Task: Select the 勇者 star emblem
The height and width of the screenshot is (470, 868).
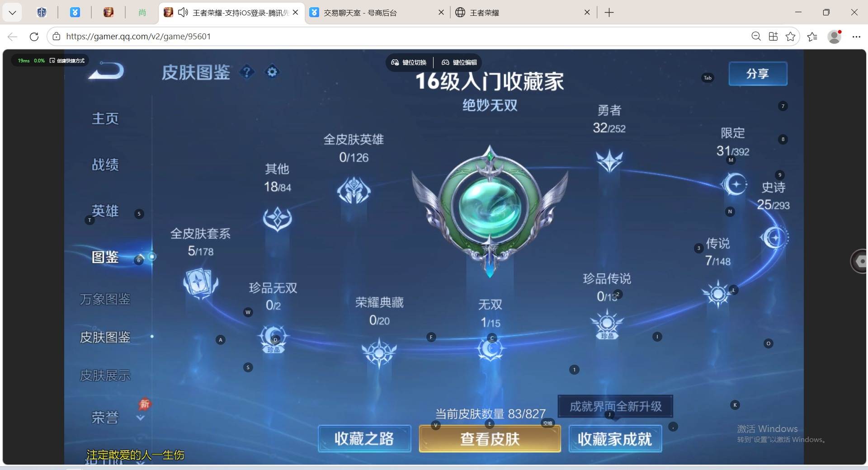Action: [609, 161]
